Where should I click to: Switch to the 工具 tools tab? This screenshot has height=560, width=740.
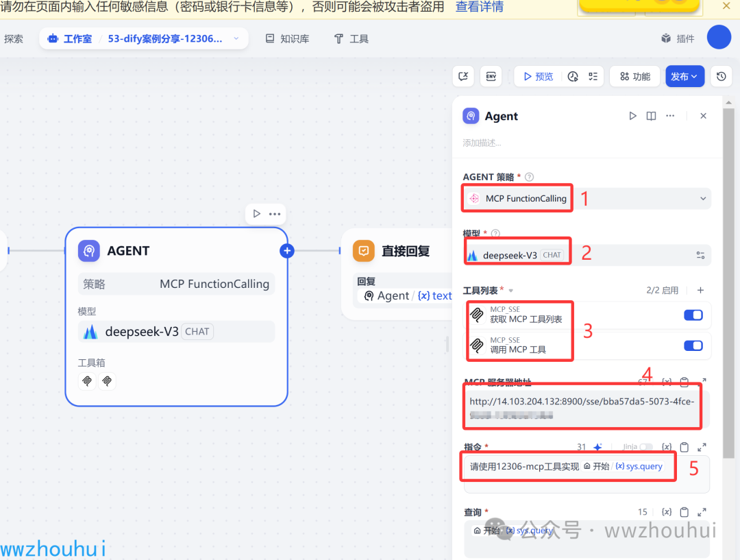pyautogui.click(x=351, y=38)
